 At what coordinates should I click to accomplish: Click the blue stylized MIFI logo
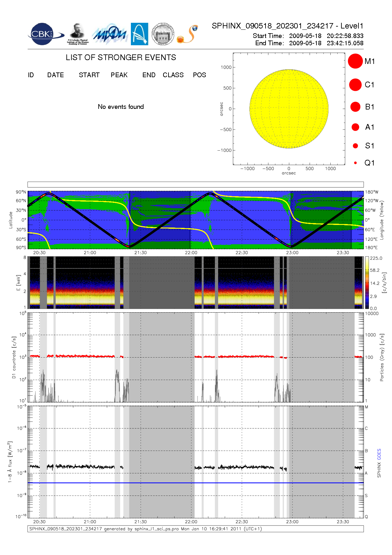(x=110, y=34)
